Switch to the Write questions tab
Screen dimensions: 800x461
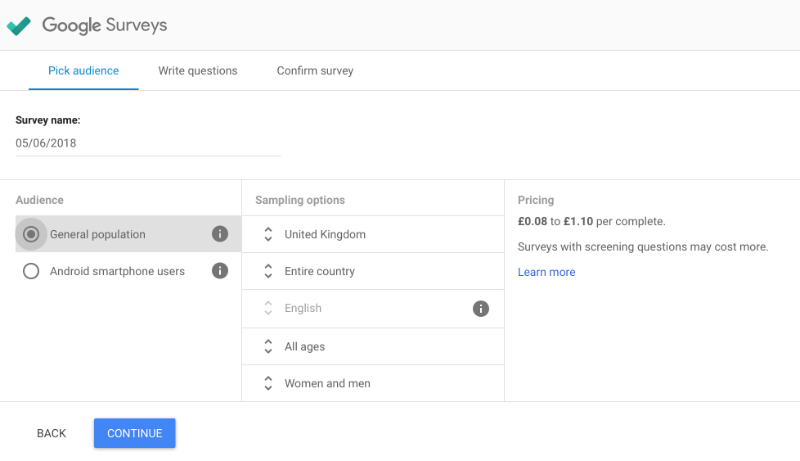click(198, 71)
